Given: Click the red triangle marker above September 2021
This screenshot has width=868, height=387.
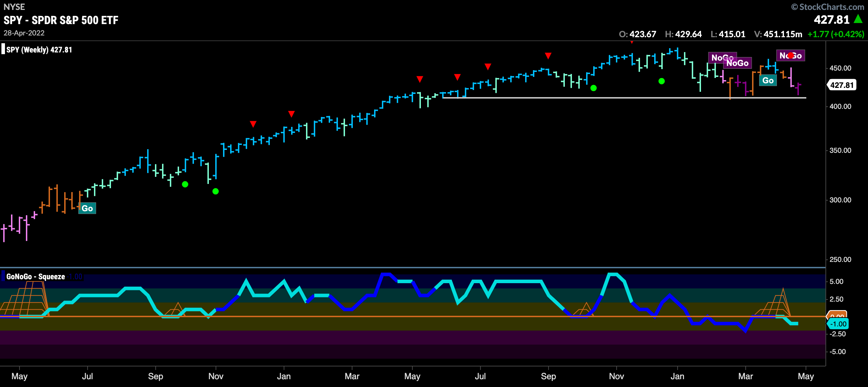Looking at the screenshot, I should [548, 56].
